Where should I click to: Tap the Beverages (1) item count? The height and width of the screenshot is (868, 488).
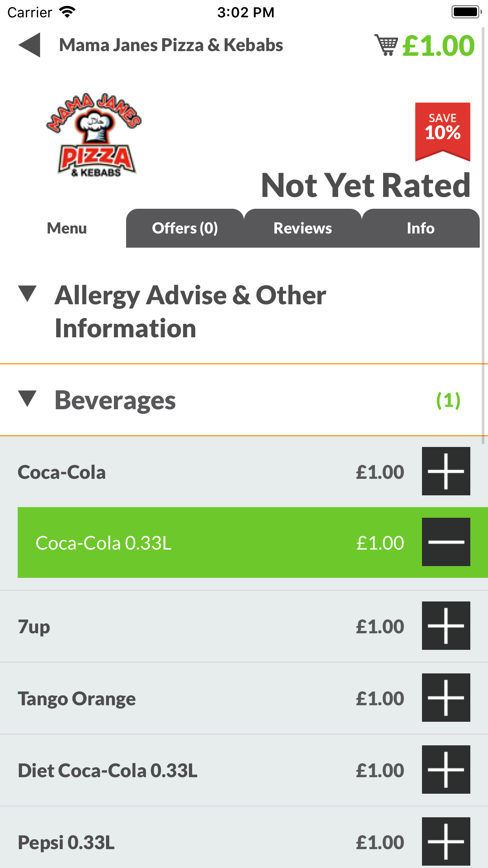coord(448,400)
